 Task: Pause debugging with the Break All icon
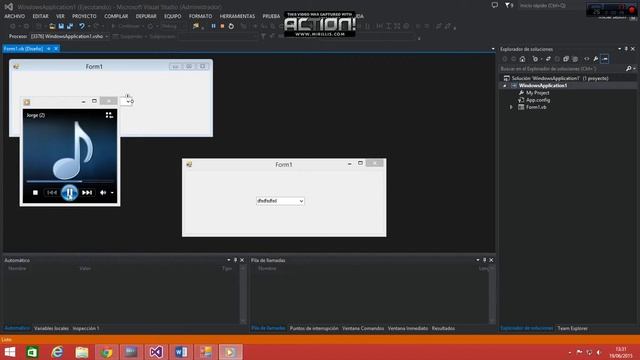click(213, 26)
